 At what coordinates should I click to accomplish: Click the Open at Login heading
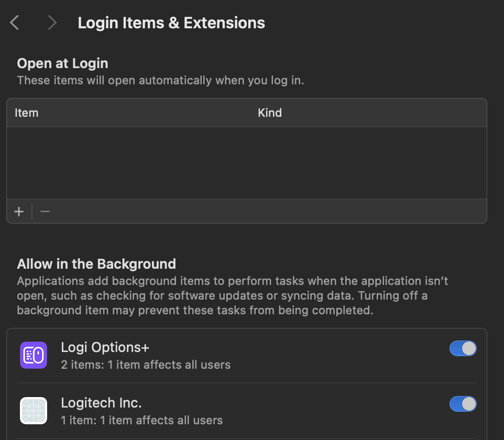click(62, 63)
